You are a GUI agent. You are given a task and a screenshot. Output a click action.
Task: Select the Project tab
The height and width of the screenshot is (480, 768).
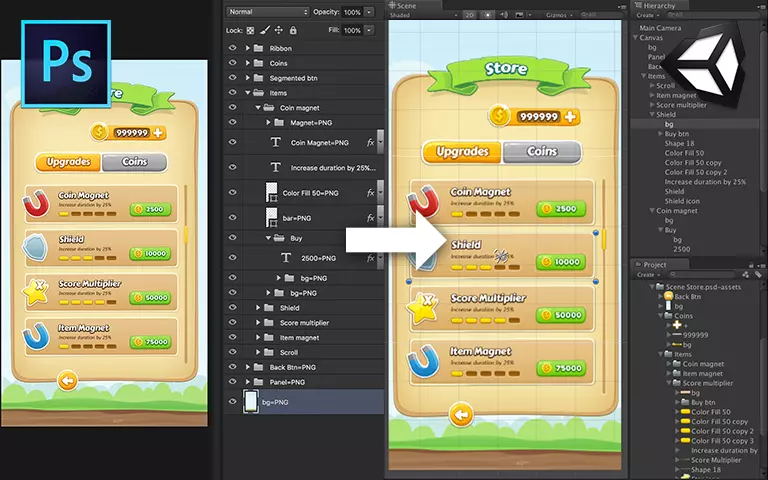(655, 264)
